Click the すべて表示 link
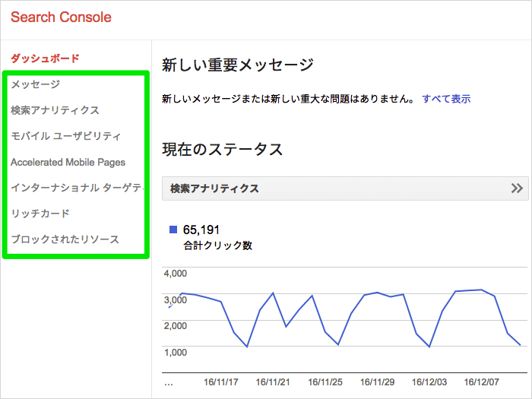The image size is (532, 399). point(447,99)
